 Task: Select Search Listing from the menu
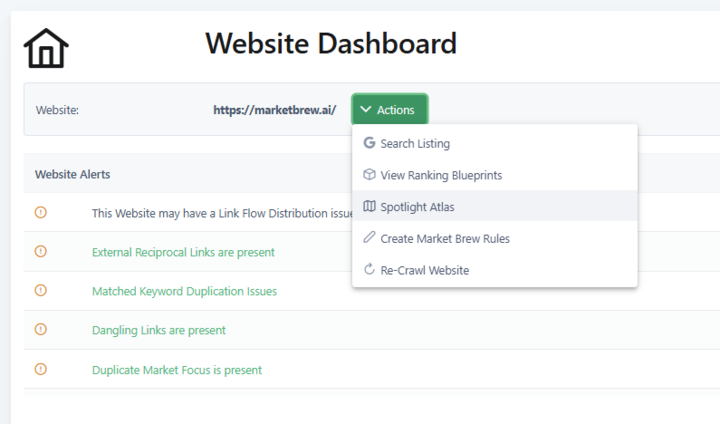tap(495, 143)
